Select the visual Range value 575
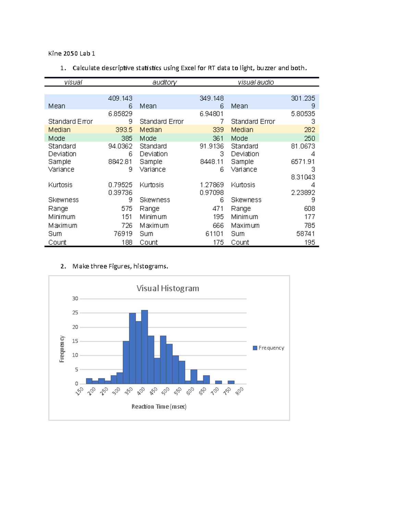 click(127, 209)
